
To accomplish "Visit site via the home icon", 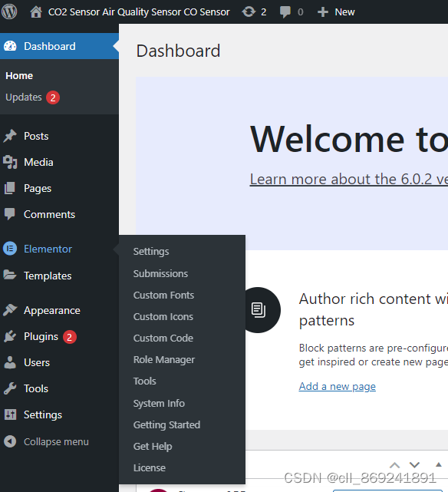I will tap(36, 12).
